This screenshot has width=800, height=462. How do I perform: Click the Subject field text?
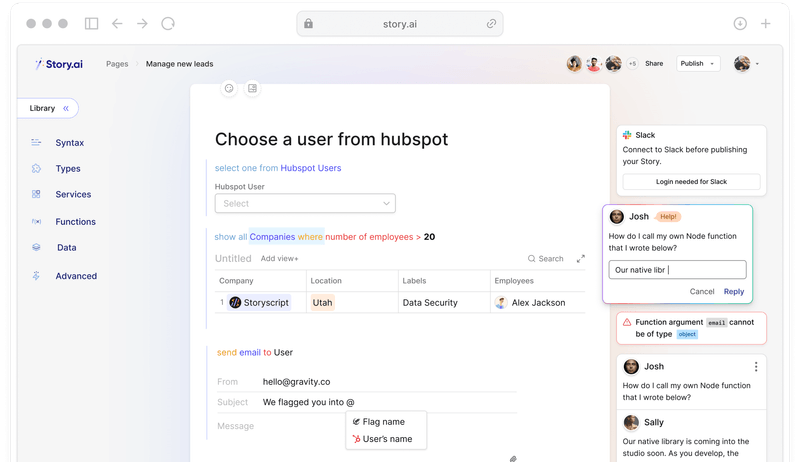point(308,402)
